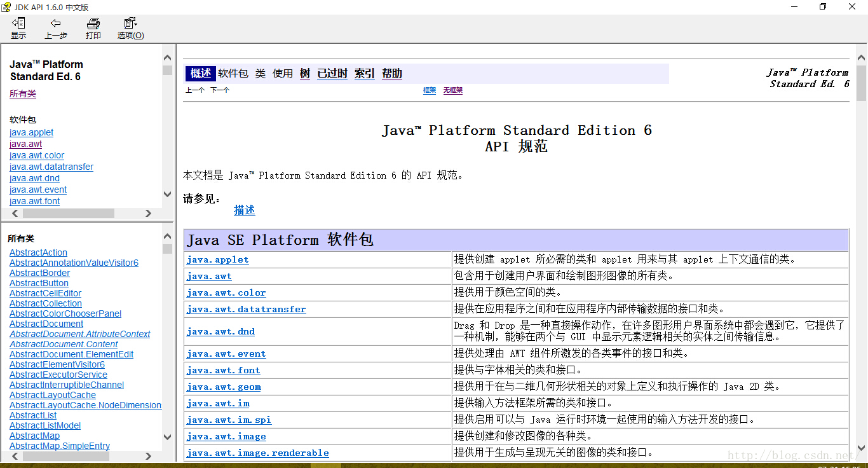Open java.awt in the package table

point(209,276)
